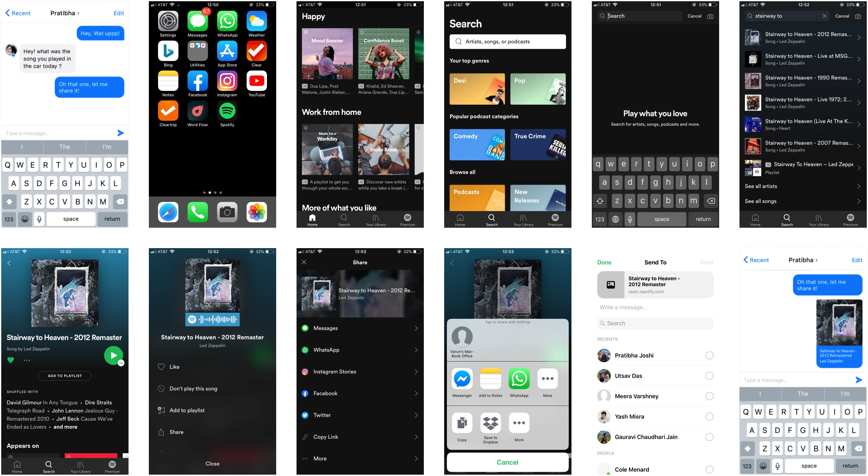Open Stairway to Heaven Live 1972 result

click(x=803, y=103)
